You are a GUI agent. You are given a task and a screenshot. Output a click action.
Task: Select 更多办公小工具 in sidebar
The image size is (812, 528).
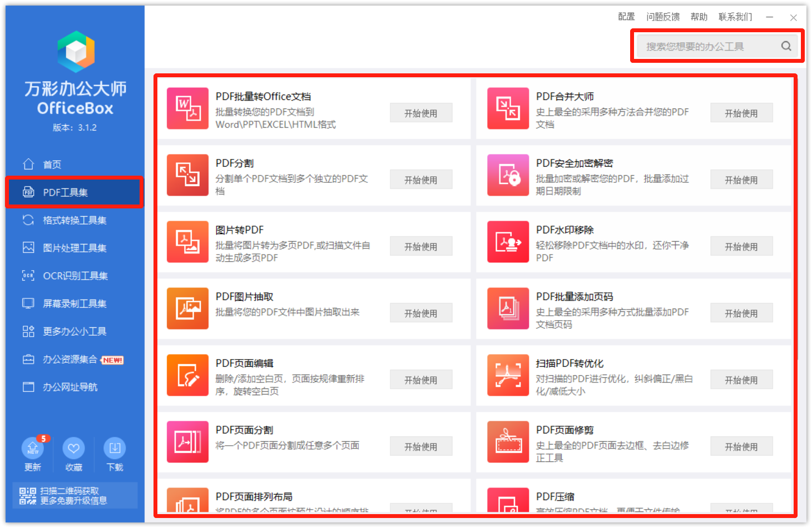click(75, 331)
